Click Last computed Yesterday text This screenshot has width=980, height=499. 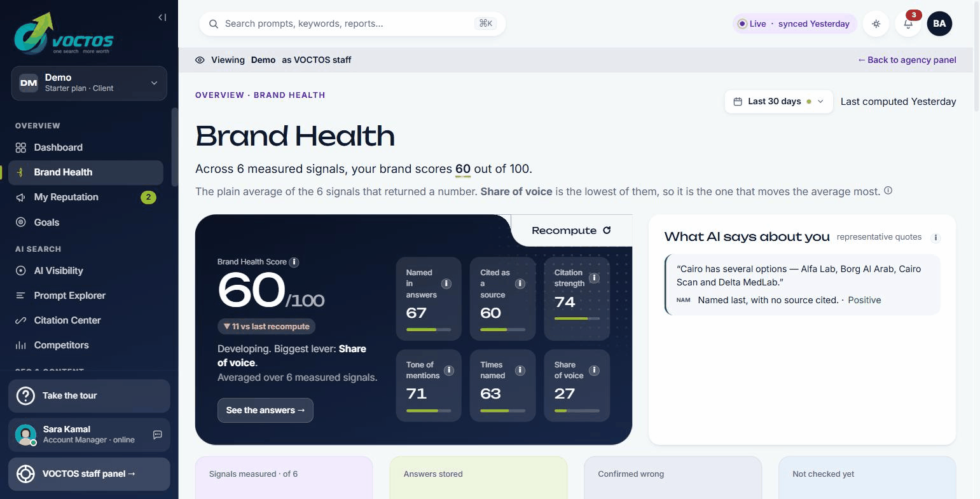898,101
